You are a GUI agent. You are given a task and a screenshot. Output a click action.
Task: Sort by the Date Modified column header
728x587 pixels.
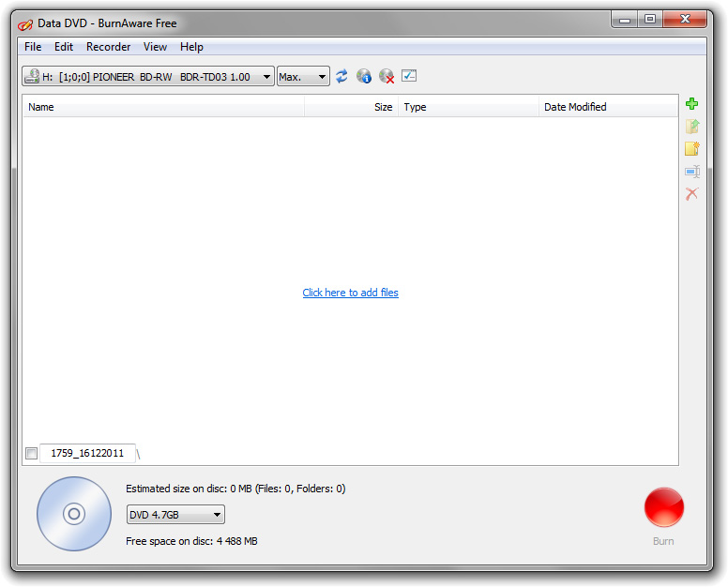click(609, 107)
